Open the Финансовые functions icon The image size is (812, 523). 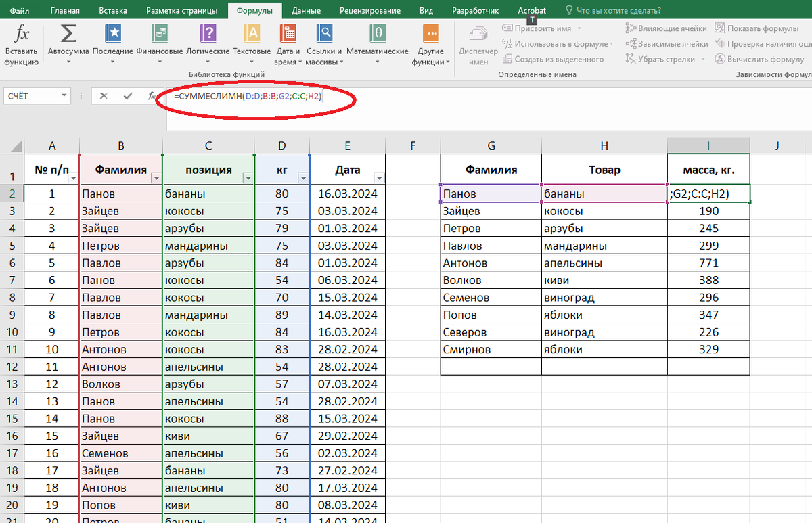coord(160,33)
